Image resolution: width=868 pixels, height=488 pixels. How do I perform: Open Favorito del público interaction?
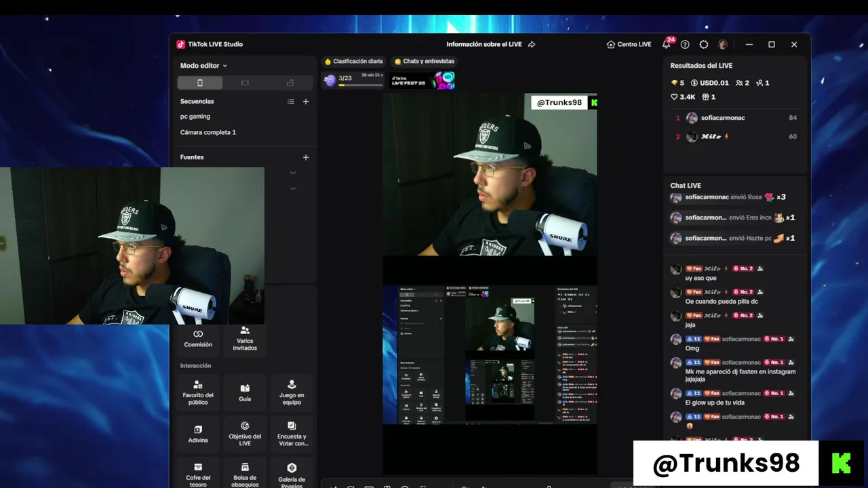click(x=198, y=392)
